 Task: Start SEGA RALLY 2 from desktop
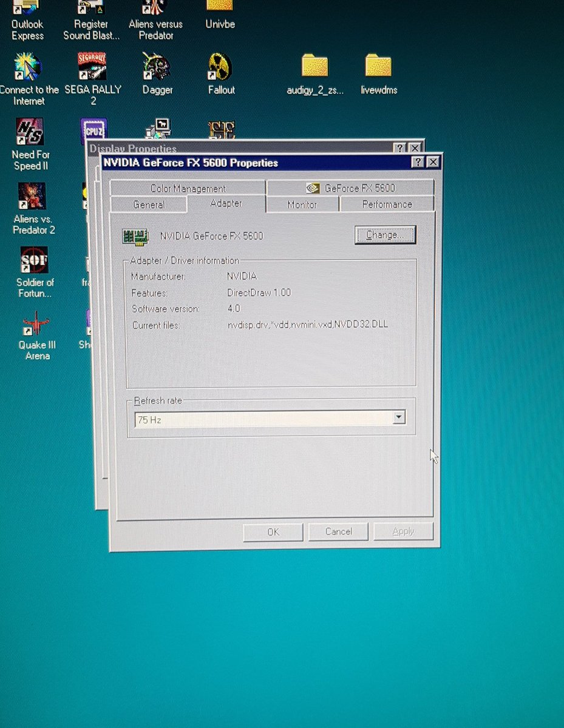click(93, 79)
